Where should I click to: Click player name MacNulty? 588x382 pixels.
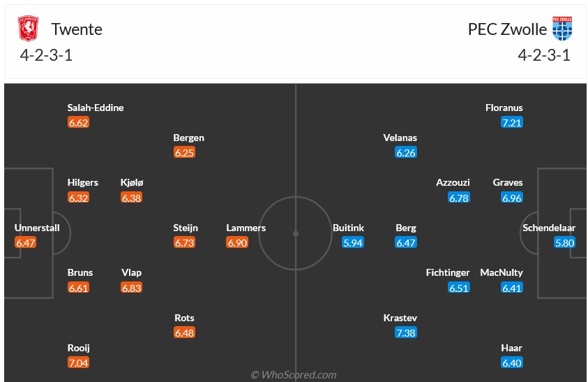(x=502, y=272)
